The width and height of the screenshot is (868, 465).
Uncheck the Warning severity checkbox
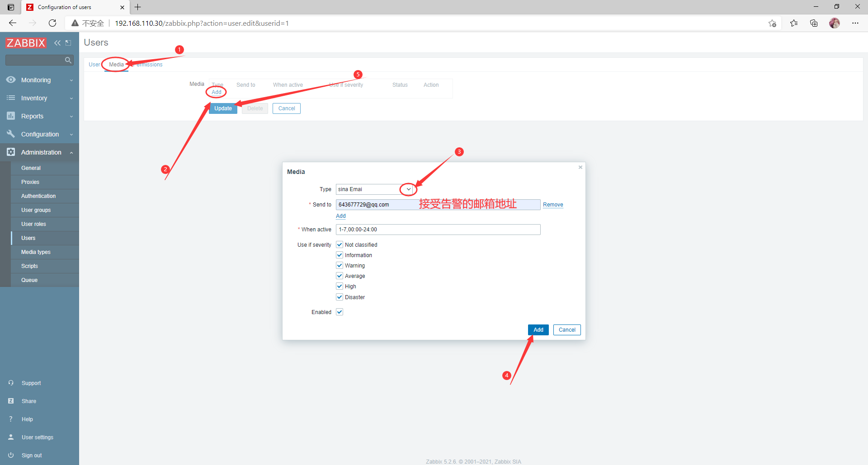click(340, 265)
